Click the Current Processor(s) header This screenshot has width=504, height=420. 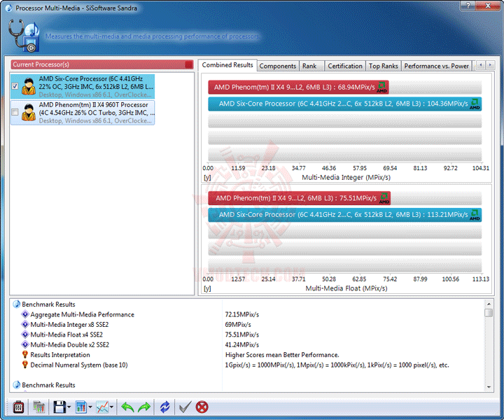102,64
